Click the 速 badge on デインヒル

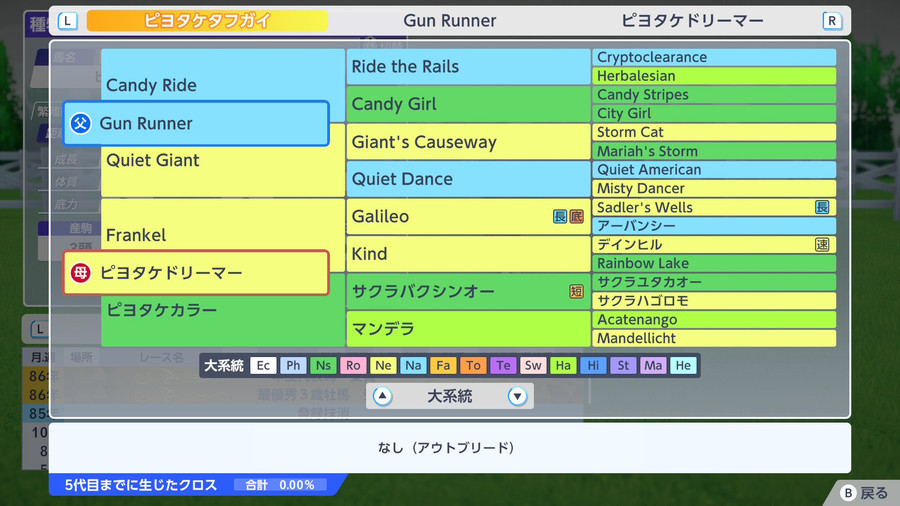pos(822,244)
